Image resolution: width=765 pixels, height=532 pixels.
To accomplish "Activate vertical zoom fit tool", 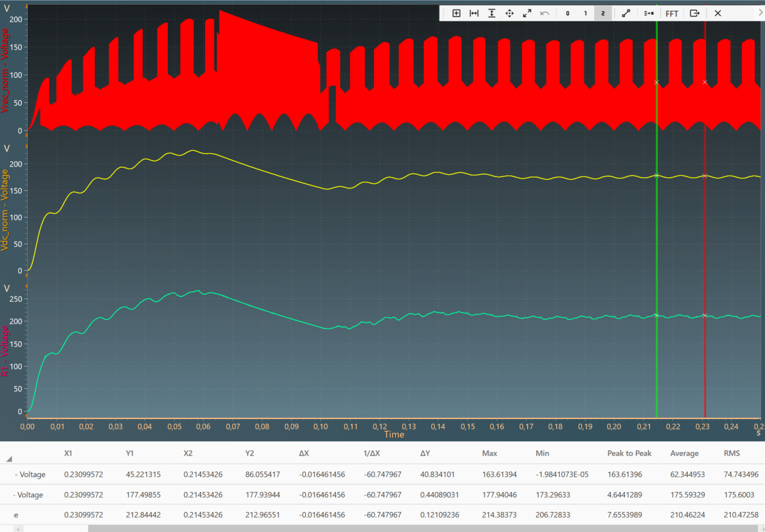I will pyautogui.click(x=492, y=14).
